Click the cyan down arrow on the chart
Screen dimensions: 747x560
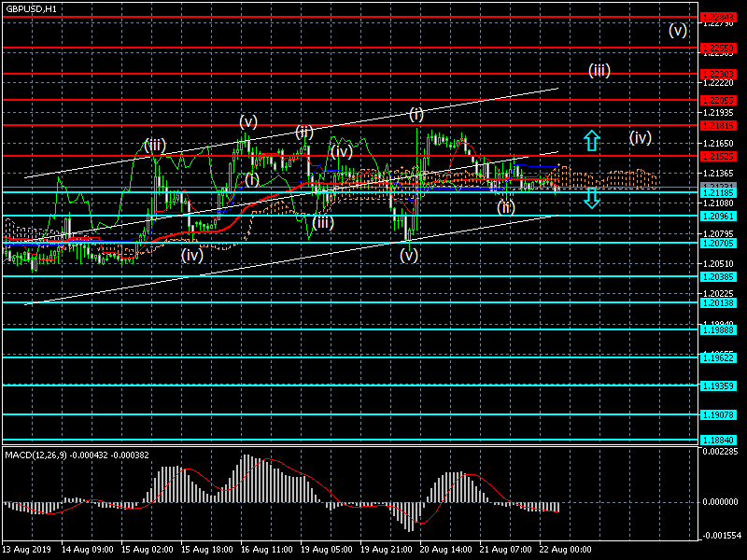592,198
